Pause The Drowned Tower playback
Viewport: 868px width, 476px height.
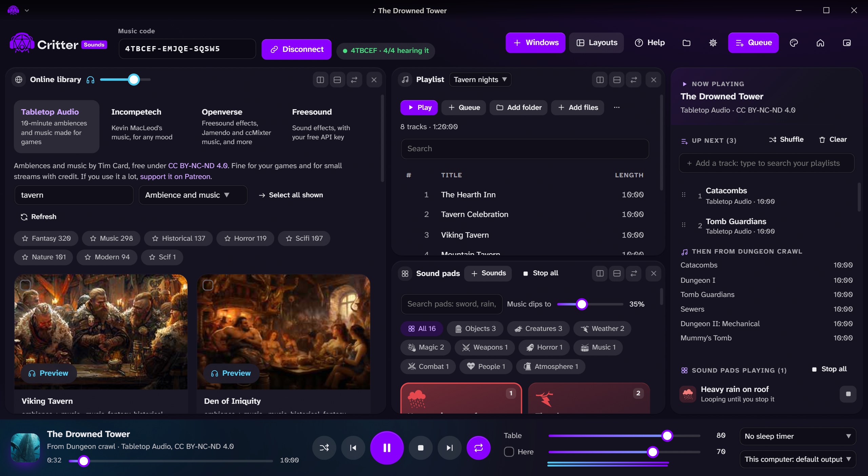click(387, 448)
